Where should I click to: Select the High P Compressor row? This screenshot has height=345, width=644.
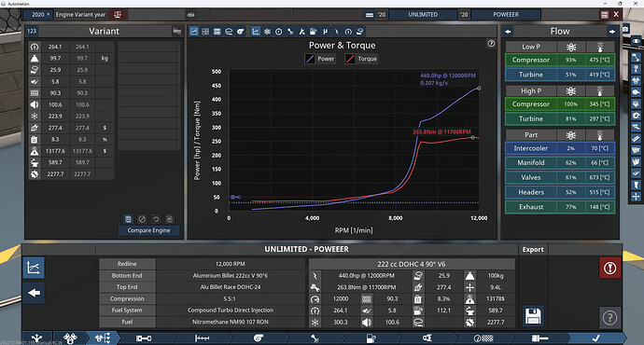(x=560, y=103)
